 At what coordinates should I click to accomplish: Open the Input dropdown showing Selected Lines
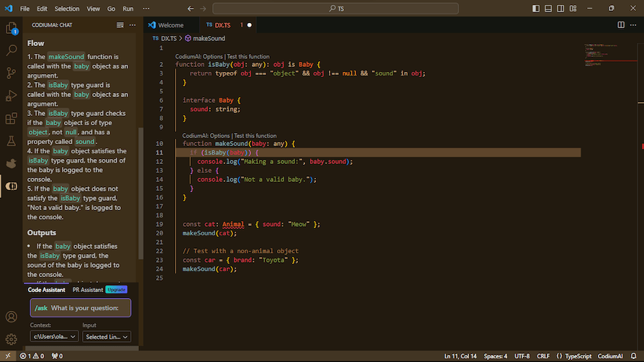click(106, 336)
